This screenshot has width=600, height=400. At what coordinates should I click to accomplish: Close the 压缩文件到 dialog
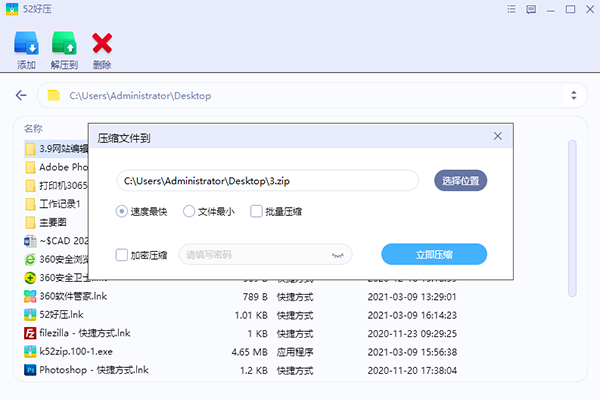tap(497, 136)
